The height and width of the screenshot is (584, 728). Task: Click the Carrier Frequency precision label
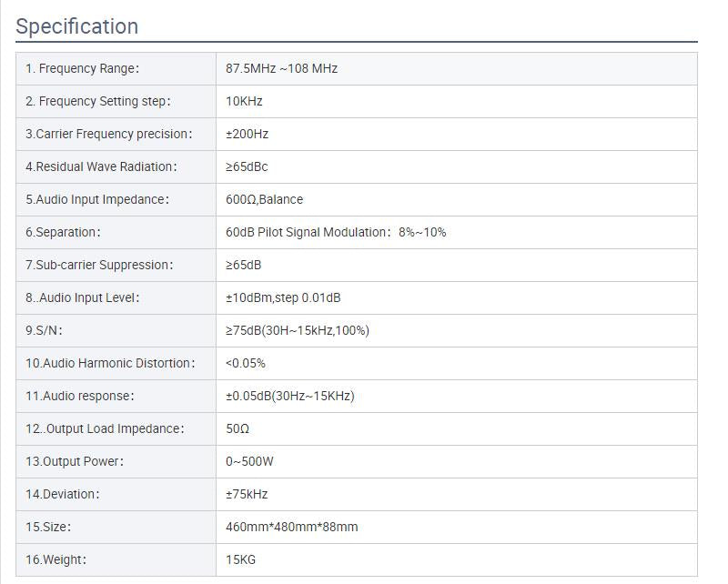(109, 134)
